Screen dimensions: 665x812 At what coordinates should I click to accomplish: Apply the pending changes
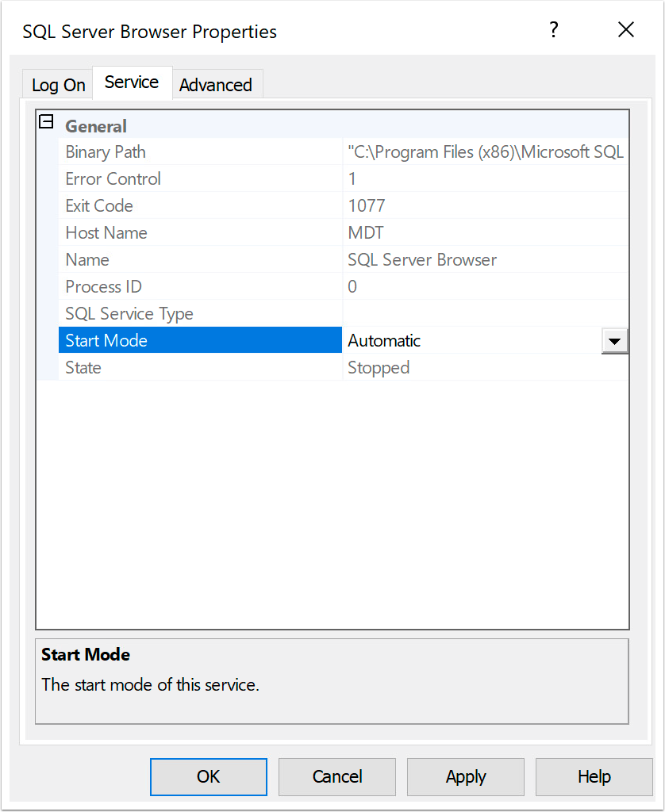[465, 776]
